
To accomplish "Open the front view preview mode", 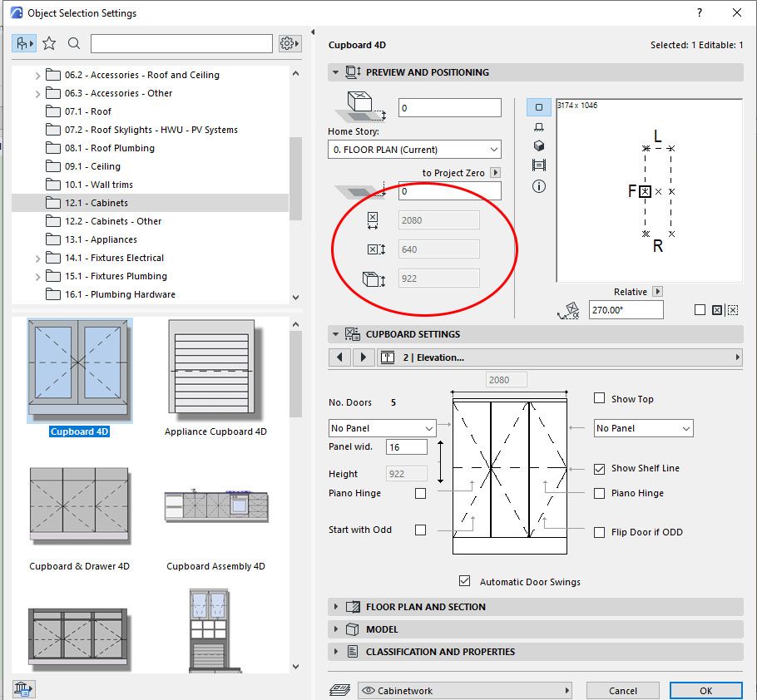I will pyautogui.click(x=538, y=126).
